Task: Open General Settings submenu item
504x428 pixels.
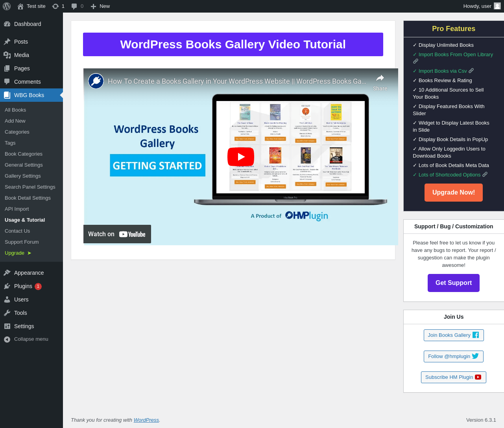Action: pos(31,165)
